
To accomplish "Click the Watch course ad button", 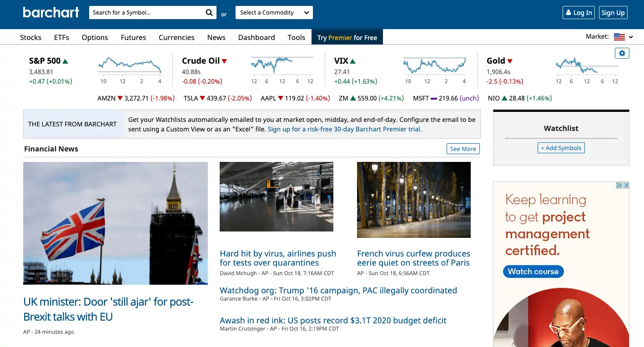I will 533,272.
